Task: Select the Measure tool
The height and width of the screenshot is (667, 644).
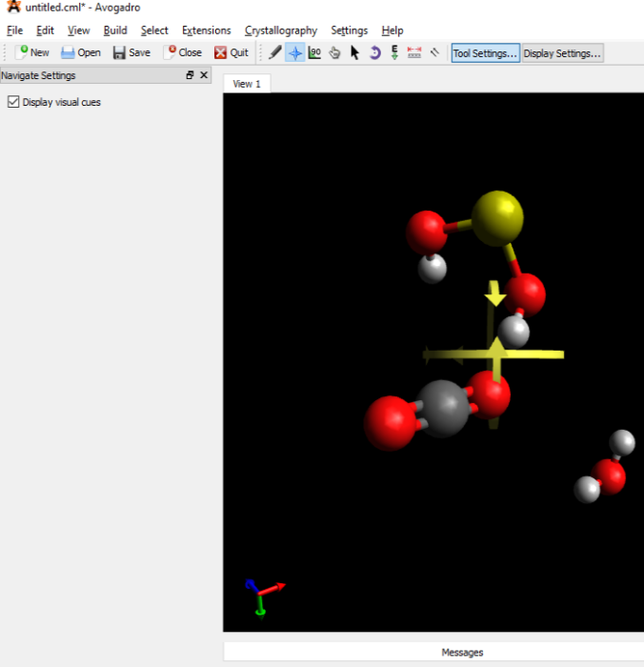Action: tap(414, 53)
